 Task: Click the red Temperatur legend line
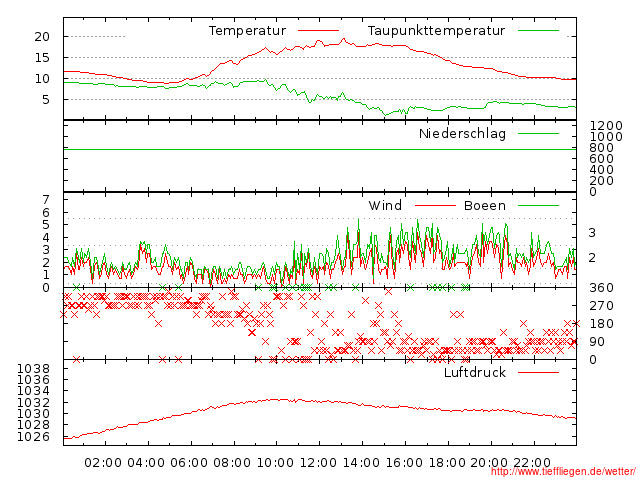click(x=318, y=31)
